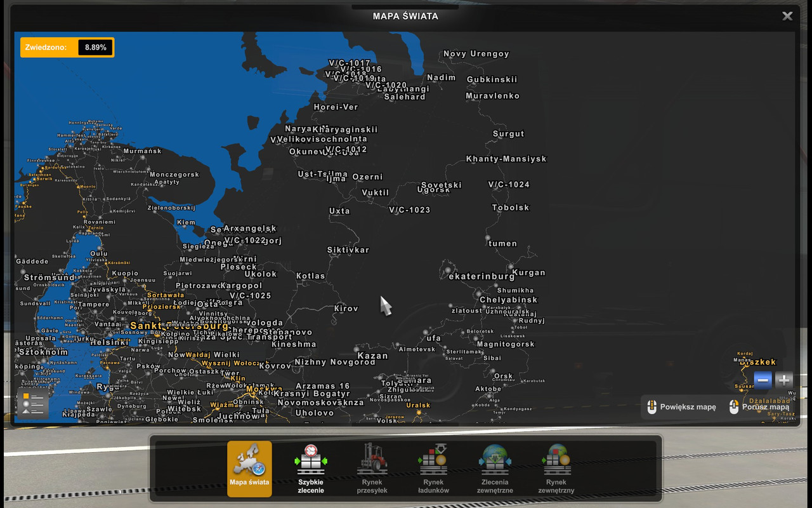Open the Rynek ładunków cargo icon
The image size is (812, 508).
pos(433,469)
